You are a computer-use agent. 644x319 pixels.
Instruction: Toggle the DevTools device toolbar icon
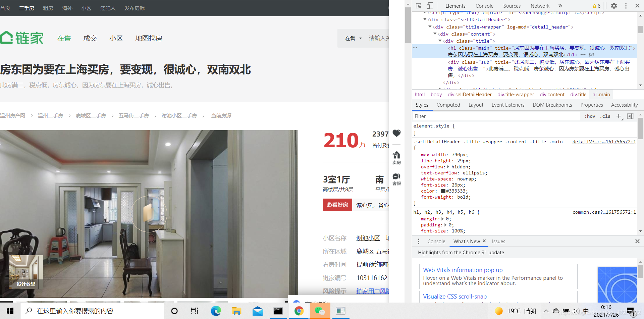point(430,6)
